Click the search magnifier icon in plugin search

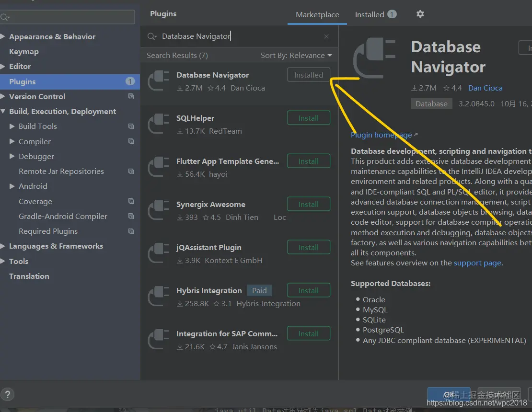click(151, 36)
